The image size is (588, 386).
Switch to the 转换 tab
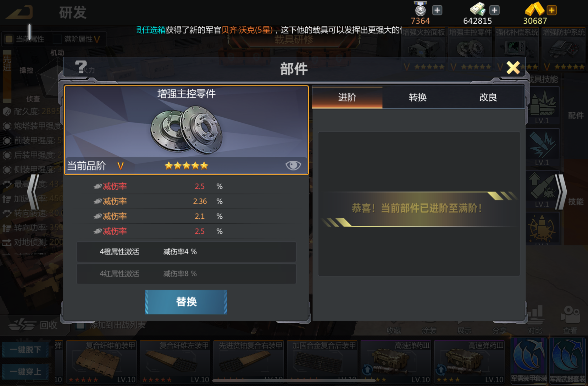tap(418, 98)
